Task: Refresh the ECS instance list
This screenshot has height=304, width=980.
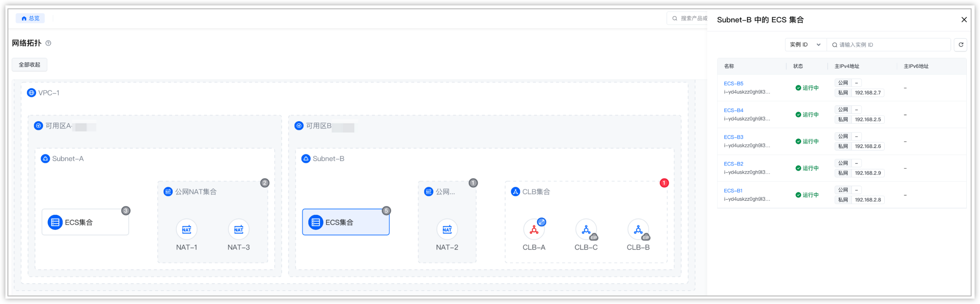Action: click(x=960, y=44)
